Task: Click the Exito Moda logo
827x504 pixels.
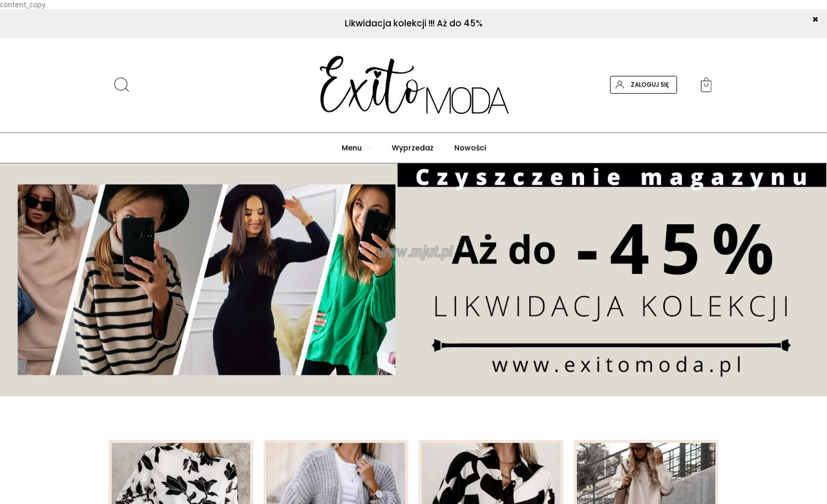Action: [414, 85]
